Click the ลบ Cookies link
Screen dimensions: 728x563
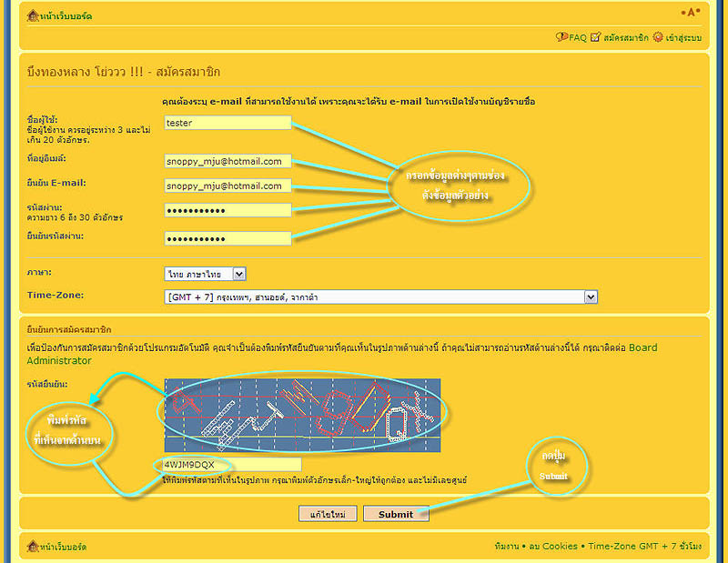[x=553, y=547]
